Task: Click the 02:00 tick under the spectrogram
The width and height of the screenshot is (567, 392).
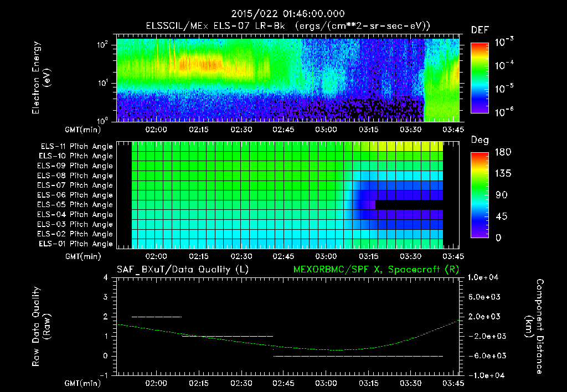Action: (156, 130)
